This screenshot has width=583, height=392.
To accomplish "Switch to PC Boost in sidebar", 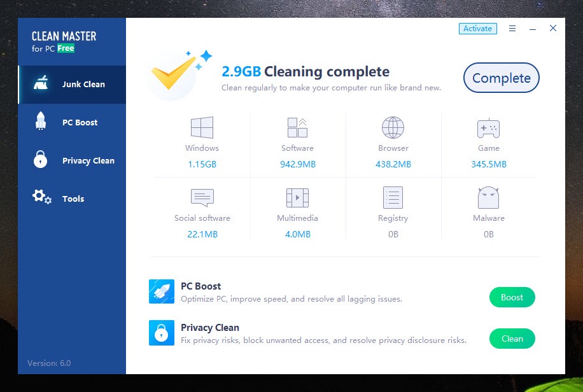I will pyautogui.click(x=72, y=122).
